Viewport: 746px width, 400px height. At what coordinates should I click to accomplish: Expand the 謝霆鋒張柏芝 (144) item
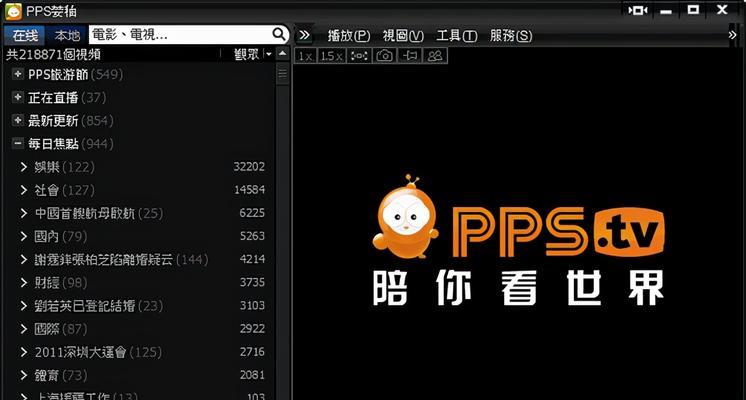click(24, 259)
